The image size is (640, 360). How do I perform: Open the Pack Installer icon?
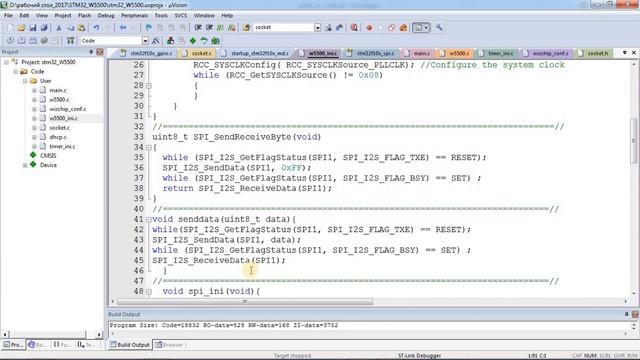click(x=216, y=40)
